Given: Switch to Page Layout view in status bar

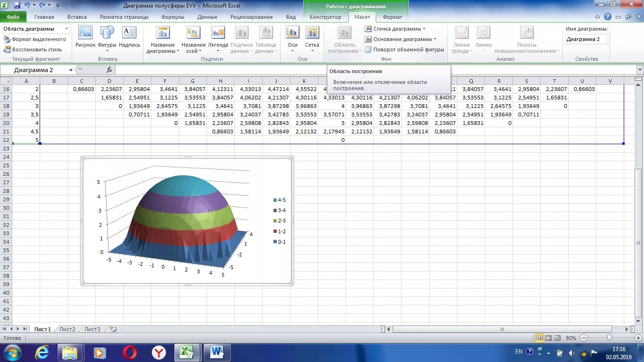Looking at the screenshot, I should pyautogui.click(x=549, y=338).
